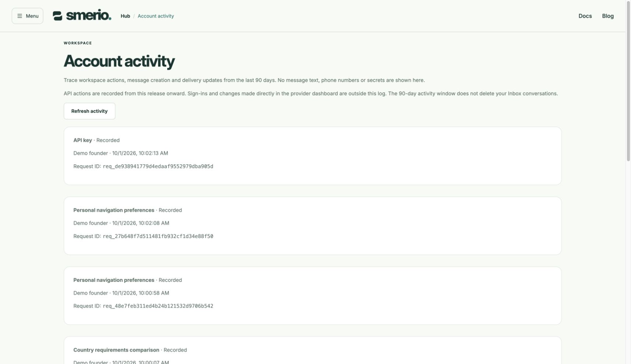The width and height of the screenshot is (631, 364).
Task: Open the Menu button
Action: (27, 16)
